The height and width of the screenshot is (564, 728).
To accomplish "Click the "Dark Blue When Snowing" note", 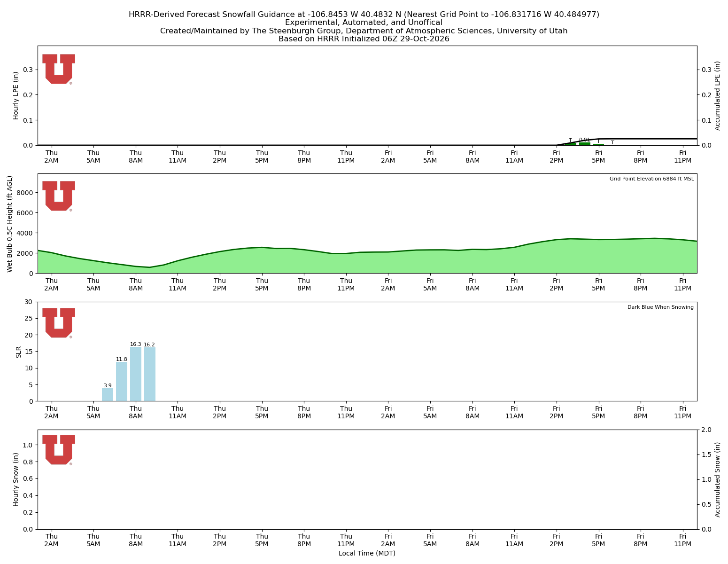I will click(x=660, y=307).
